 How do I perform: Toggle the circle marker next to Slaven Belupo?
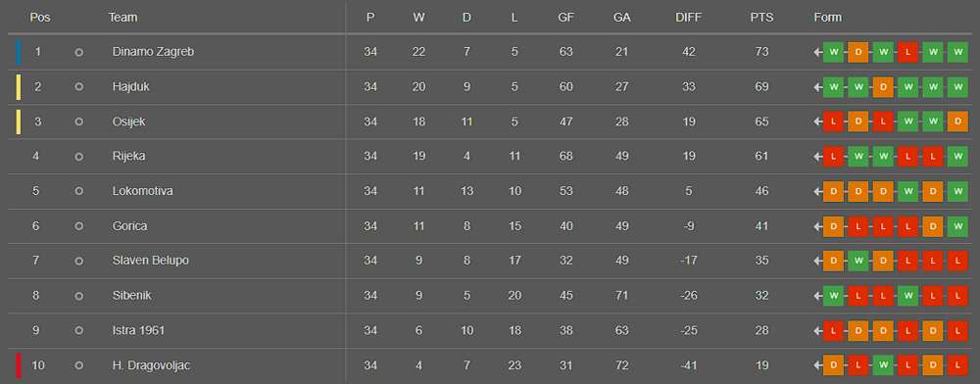click(x=78, y=261)
